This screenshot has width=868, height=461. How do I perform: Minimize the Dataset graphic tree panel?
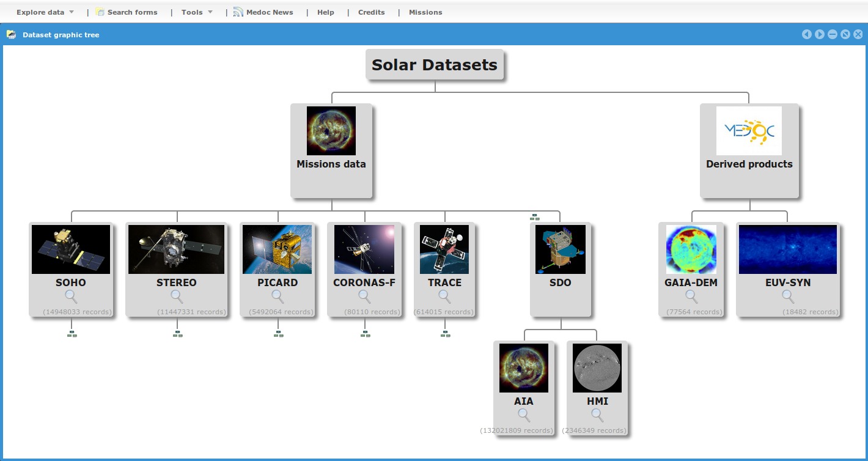833,34
